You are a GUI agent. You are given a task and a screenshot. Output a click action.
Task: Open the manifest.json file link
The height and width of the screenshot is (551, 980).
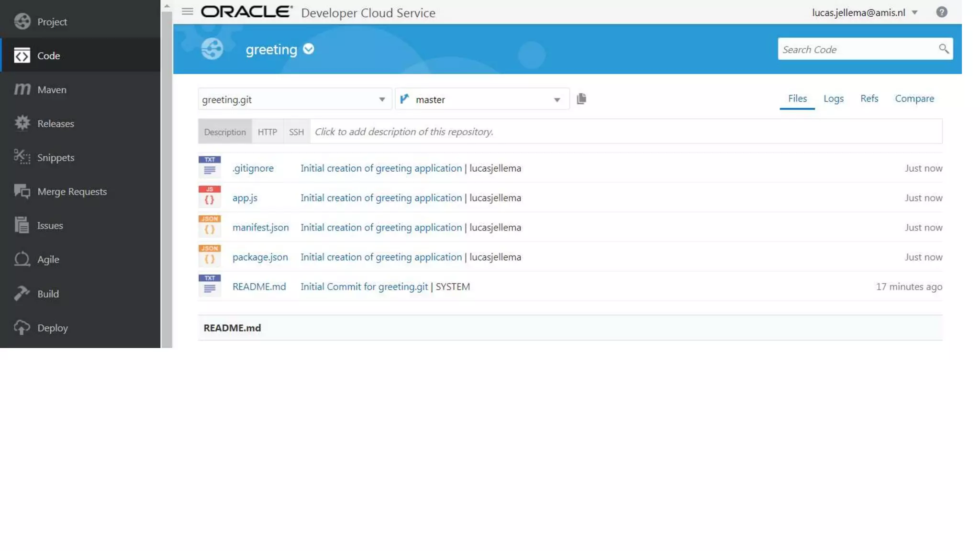pos(260,227)
